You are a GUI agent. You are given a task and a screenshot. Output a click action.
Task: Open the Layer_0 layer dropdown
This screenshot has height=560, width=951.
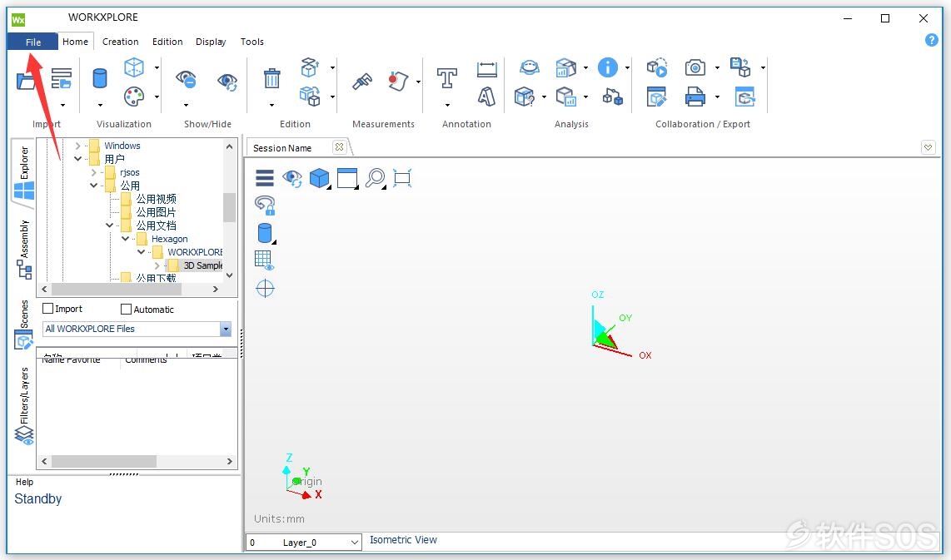tap(355, 543)
